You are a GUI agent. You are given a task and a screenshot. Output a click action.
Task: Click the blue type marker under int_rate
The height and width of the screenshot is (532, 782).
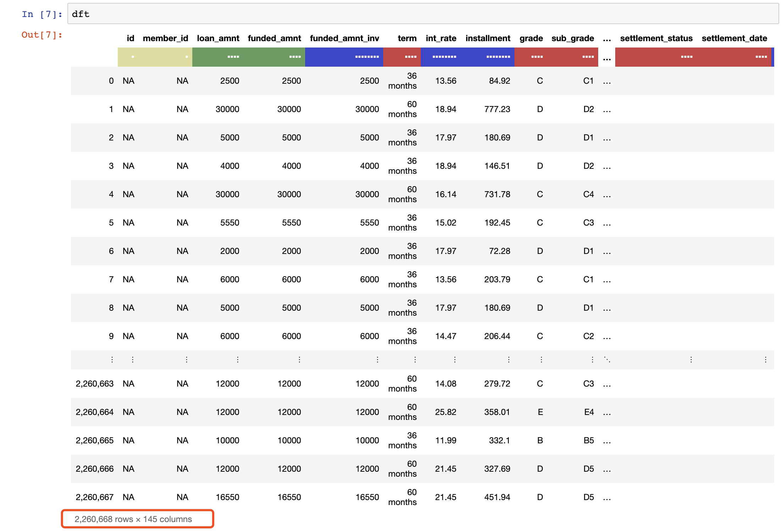(x=444, y=57)
